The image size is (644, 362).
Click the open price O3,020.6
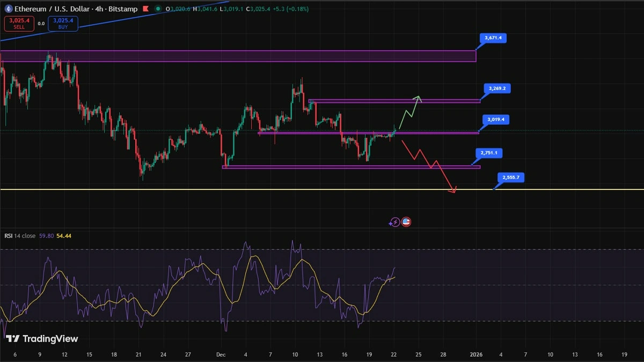coord(177,9)
